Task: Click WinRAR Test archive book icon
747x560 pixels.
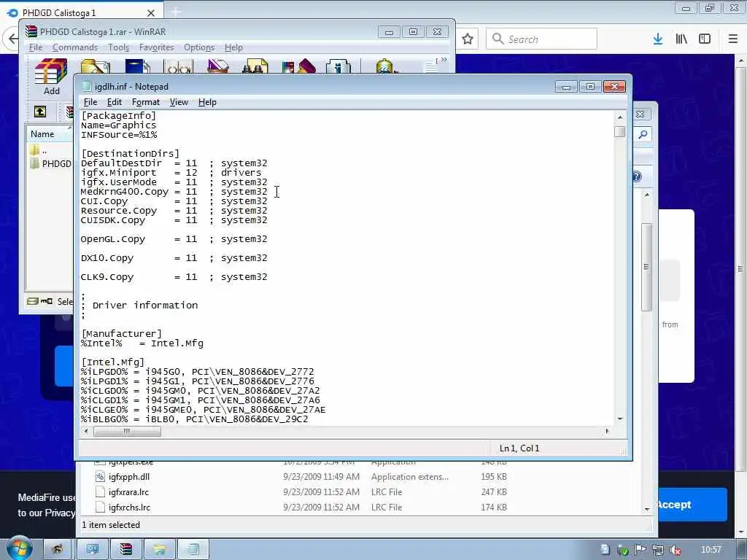Action: [x=137, y=66]
